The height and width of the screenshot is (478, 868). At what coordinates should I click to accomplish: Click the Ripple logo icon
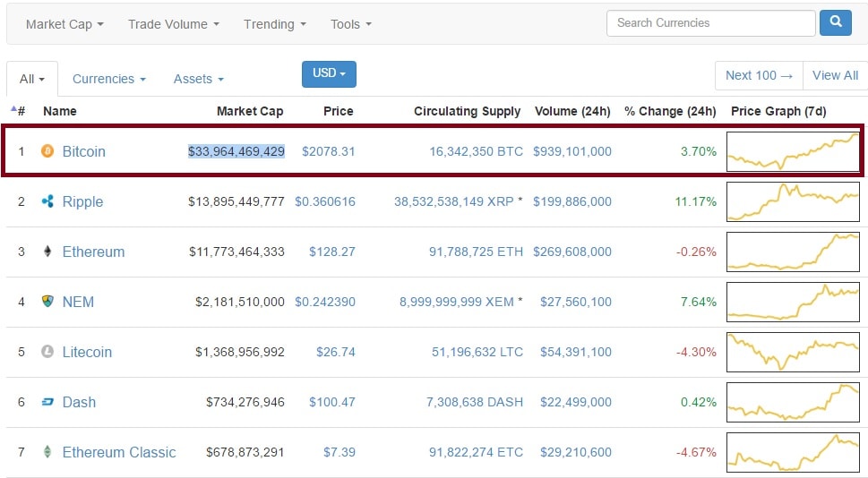47,201
